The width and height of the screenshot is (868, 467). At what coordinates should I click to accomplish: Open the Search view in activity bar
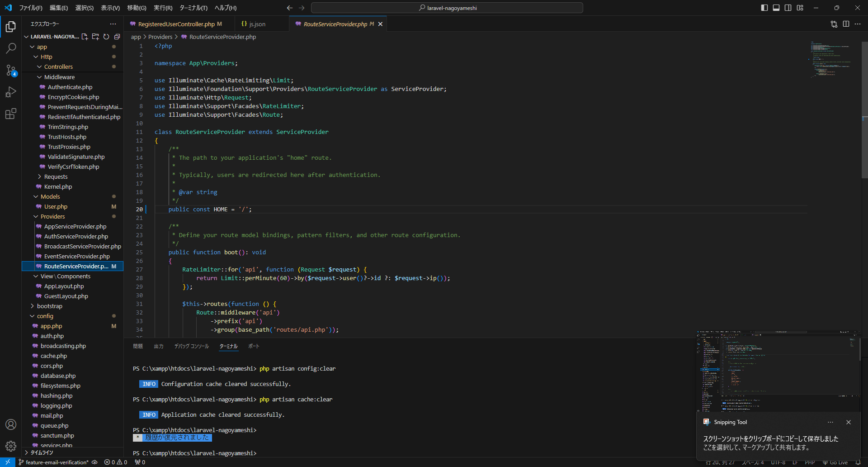11,48
